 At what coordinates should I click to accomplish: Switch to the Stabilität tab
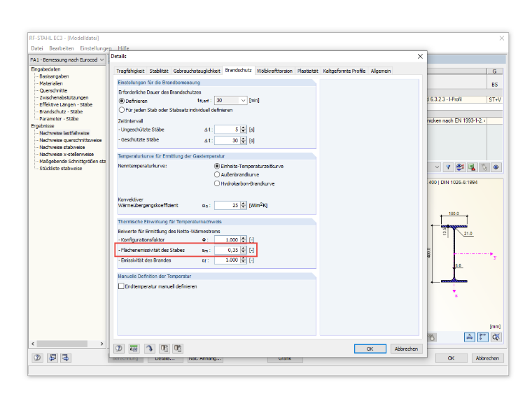tap(159, 71)
